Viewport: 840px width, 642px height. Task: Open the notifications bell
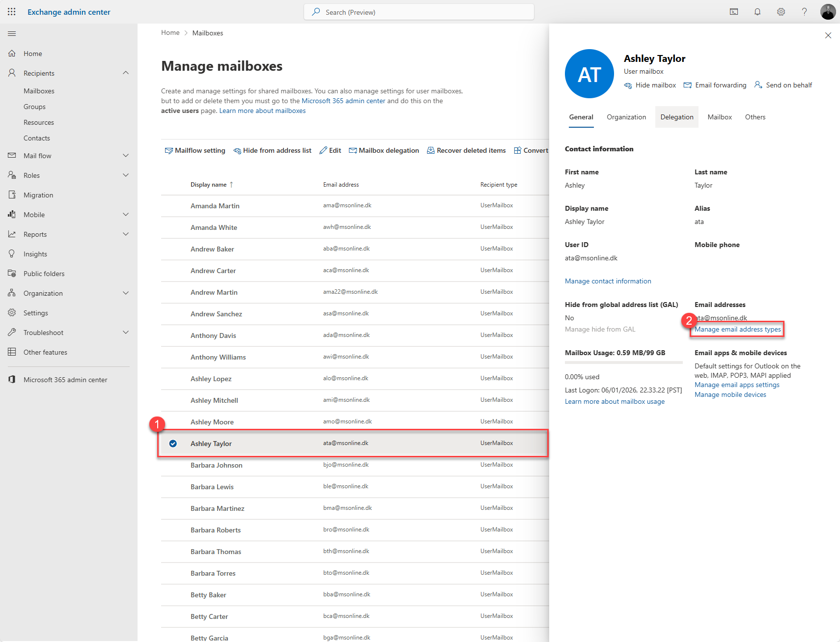point(757,11)
